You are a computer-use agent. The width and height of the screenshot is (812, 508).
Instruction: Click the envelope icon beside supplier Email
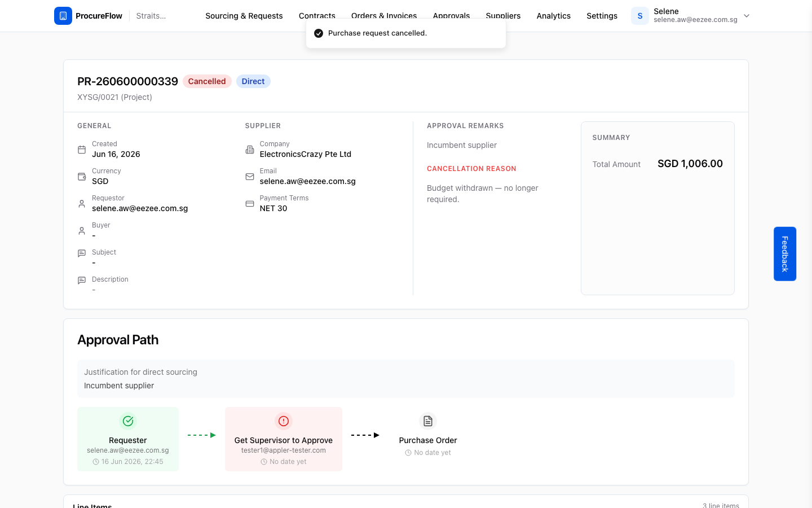[250, 177]
